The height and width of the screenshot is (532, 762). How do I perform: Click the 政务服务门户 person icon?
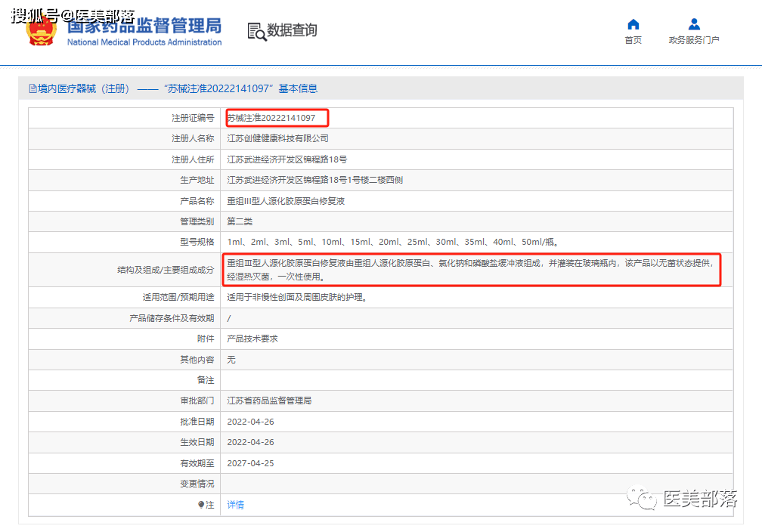[x=694, y=24]
